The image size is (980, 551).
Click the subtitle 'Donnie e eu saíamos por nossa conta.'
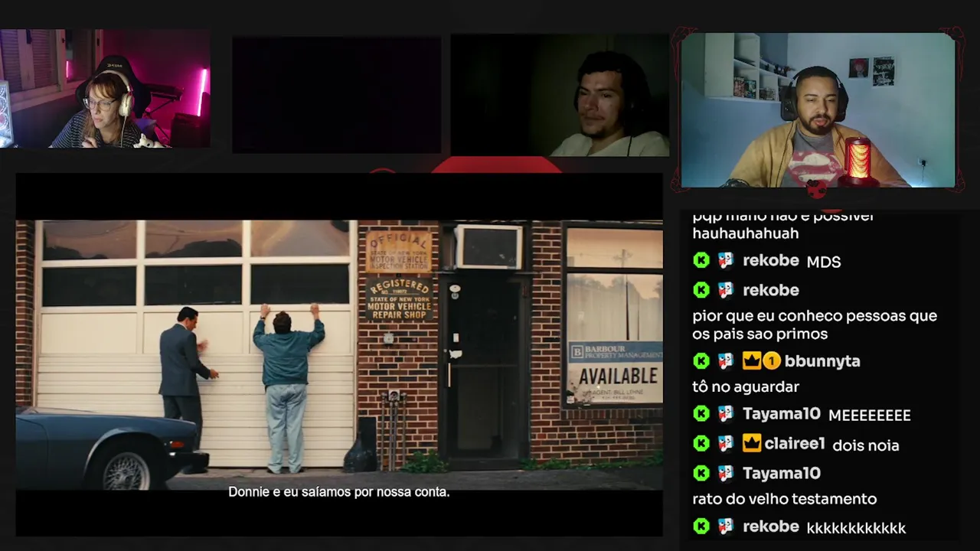pos(338,492)
